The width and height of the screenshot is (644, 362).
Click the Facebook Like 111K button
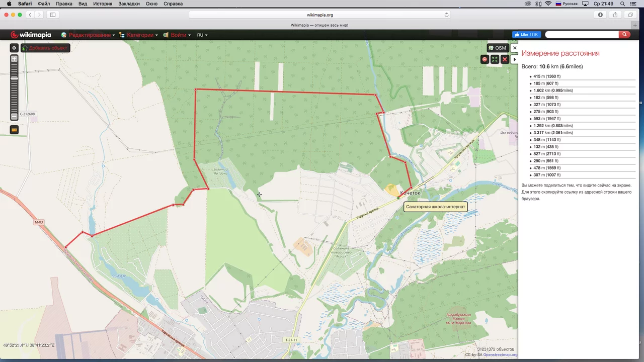526,35
